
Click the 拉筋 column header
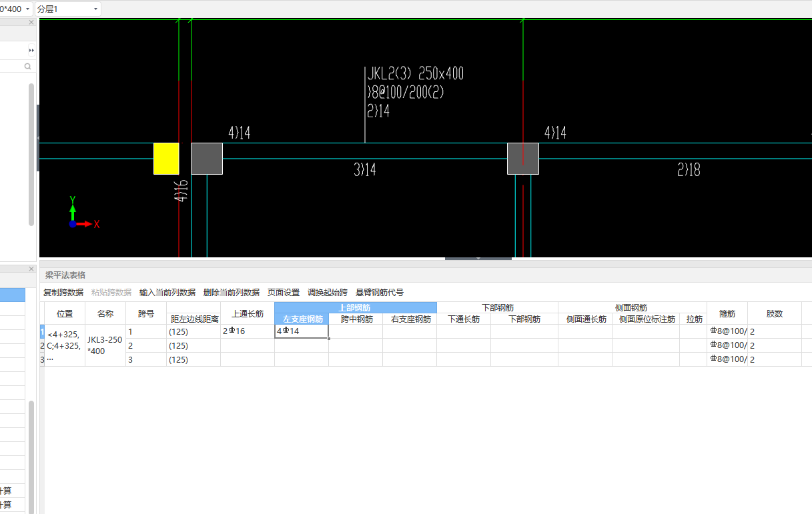click(694, 319)
